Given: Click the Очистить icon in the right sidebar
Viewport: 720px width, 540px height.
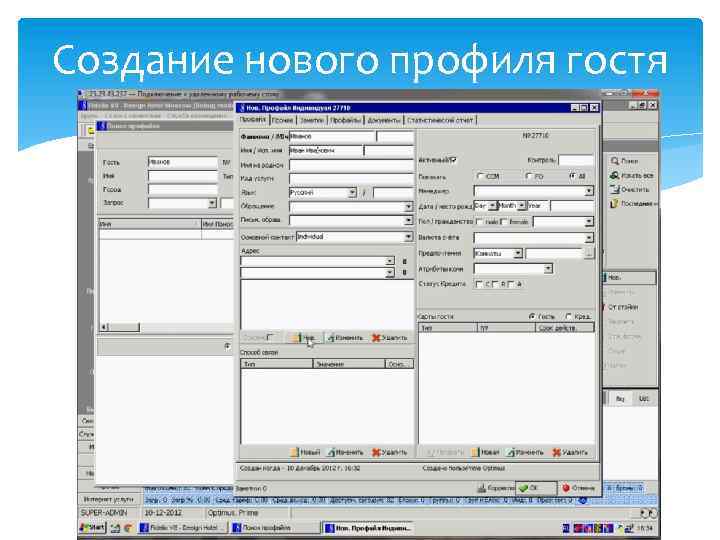Looking at the screenshot, I should click(615, 189).
